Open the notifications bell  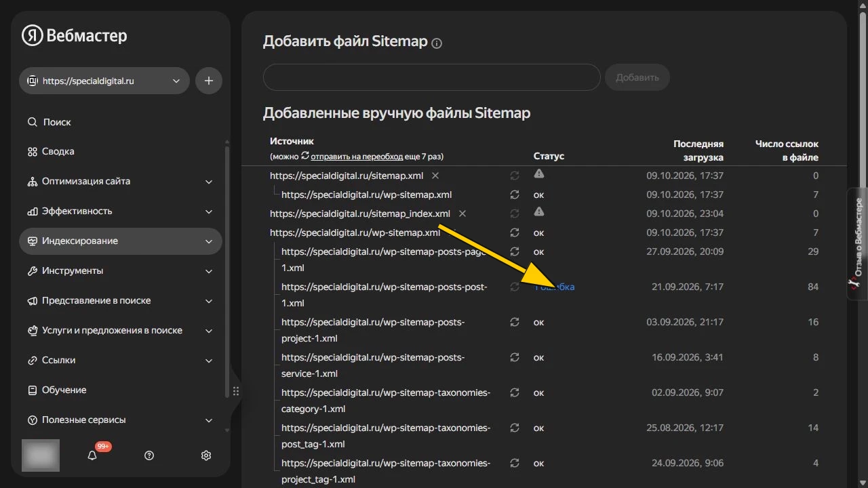click(x=92, y=455)
